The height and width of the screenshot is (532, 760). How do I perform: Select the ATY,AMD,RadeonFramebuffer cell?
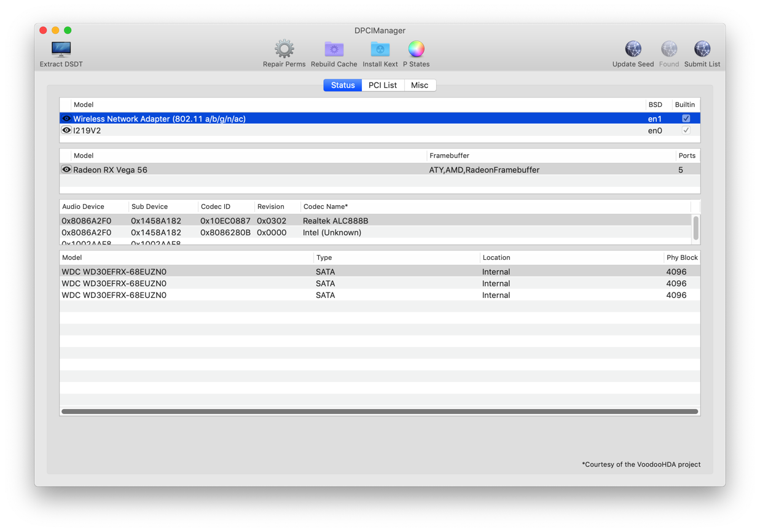tap(484, 170)
